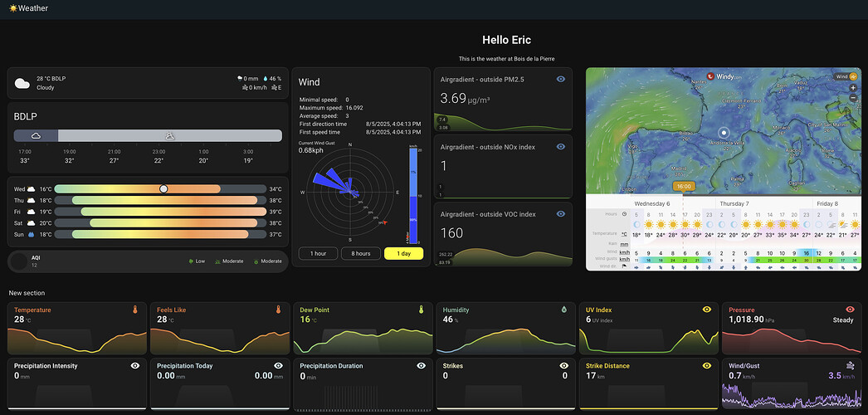Click the Dew Point thermometer icon
This screenshot has height=415, width=868.
pyautogui.click(x=421, y=310)
